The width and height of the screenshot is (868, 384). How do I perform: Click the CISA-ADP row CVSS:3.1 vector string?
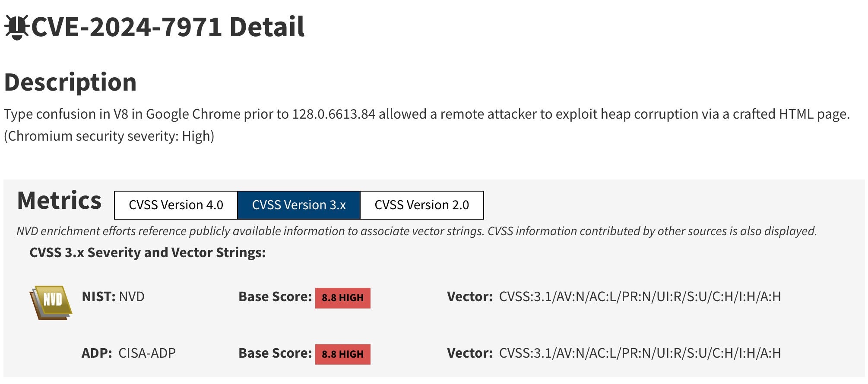640,353
